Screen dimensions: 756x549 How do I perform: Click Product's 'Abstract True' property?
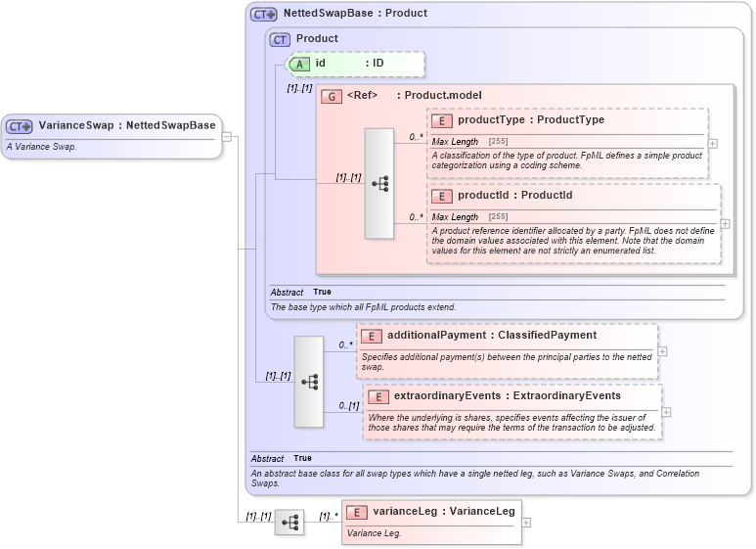301,292
